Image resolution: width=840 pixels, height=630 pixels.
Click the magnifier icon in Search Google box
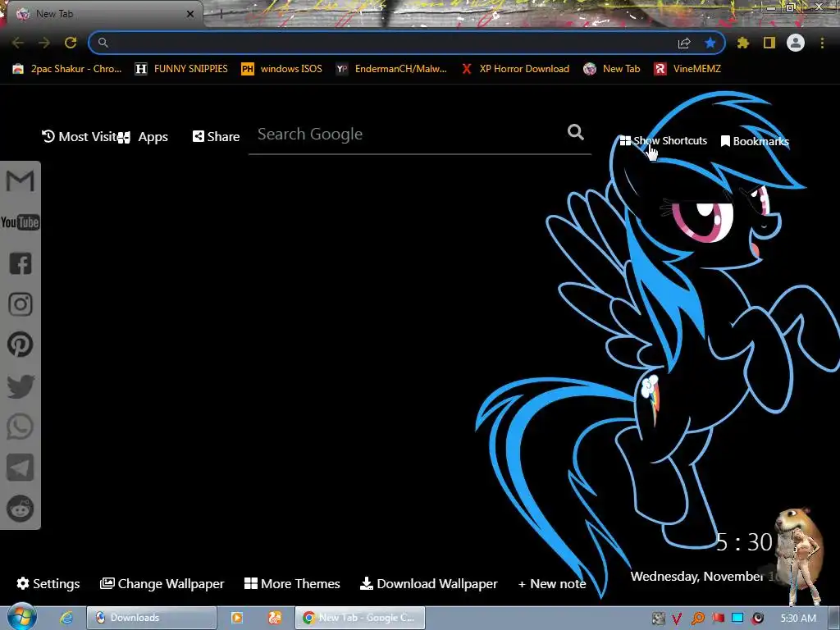point(575,132)
